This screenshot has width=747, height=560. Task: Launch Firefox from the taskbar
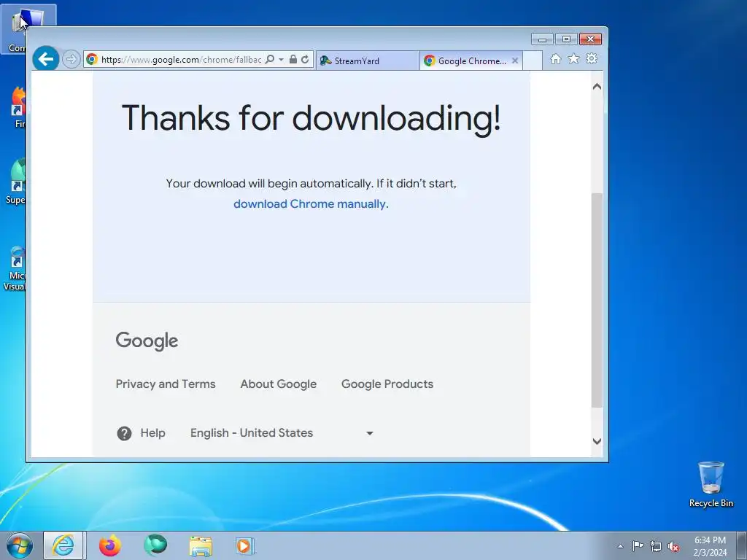(x=109, y=545)
